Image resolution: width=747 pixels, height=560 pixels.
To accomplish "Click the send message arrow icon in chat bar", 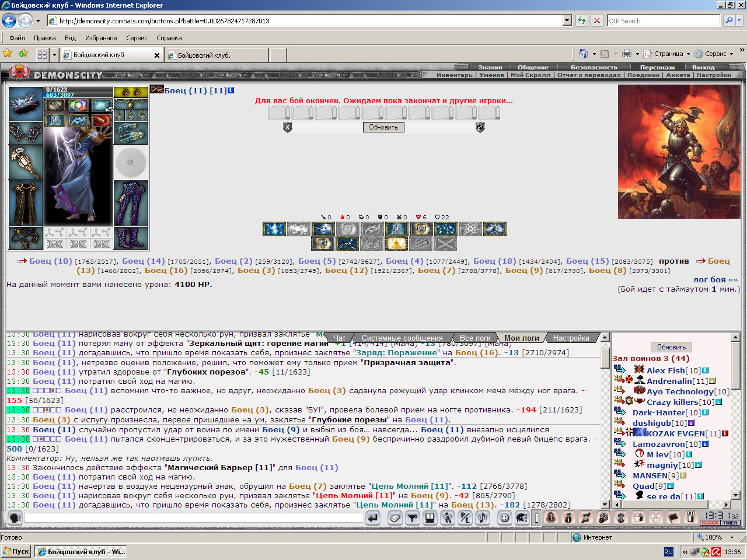I will point(373,517).
